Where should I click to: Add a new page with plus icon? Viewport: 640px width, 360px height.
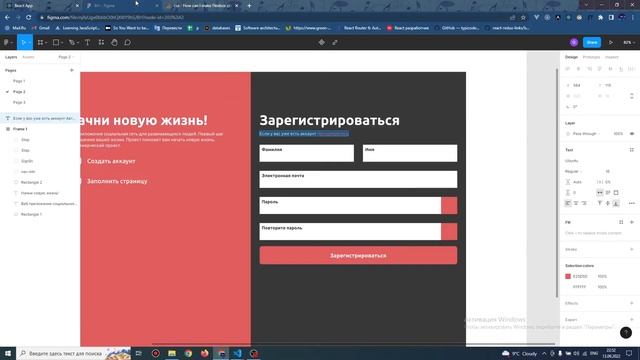(x=72, y=70)
